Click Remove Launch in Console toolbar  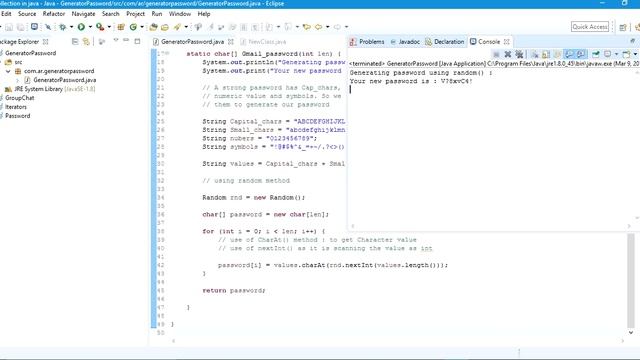(x=508, y=54)
